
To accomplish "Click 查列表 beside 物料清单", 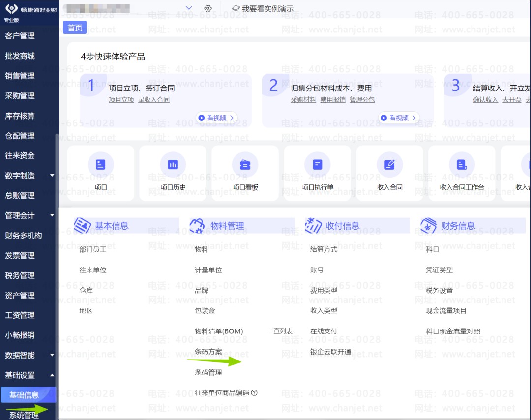I will point(283,331).
